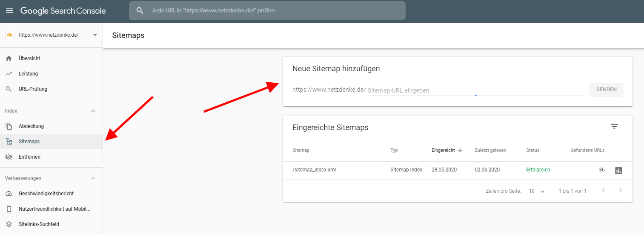
Task: Go to previous page of sitemaps
Action: (x=604, y=191)
